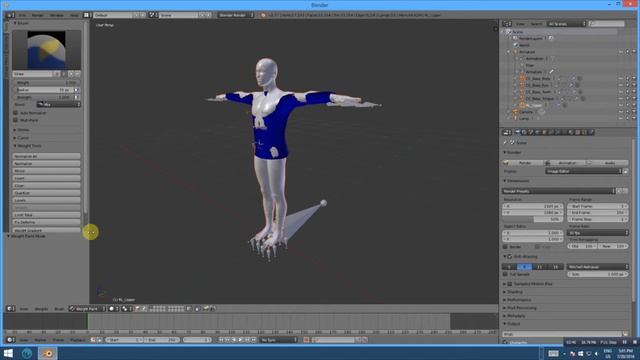Image resolution: width=640 pixels, height=360 pixels.
Task: Open the Weights menu in 3D view header
Action: 41,309
